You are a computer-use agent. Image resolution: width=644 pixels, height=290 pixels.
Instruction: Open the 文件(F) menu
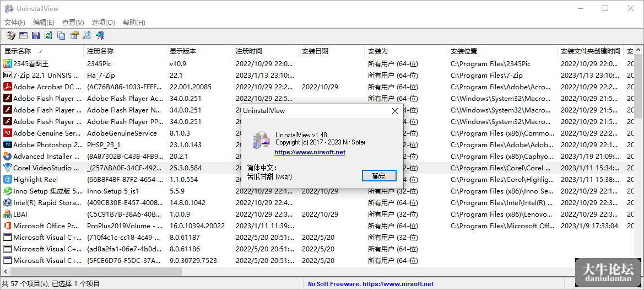point(15,22)
